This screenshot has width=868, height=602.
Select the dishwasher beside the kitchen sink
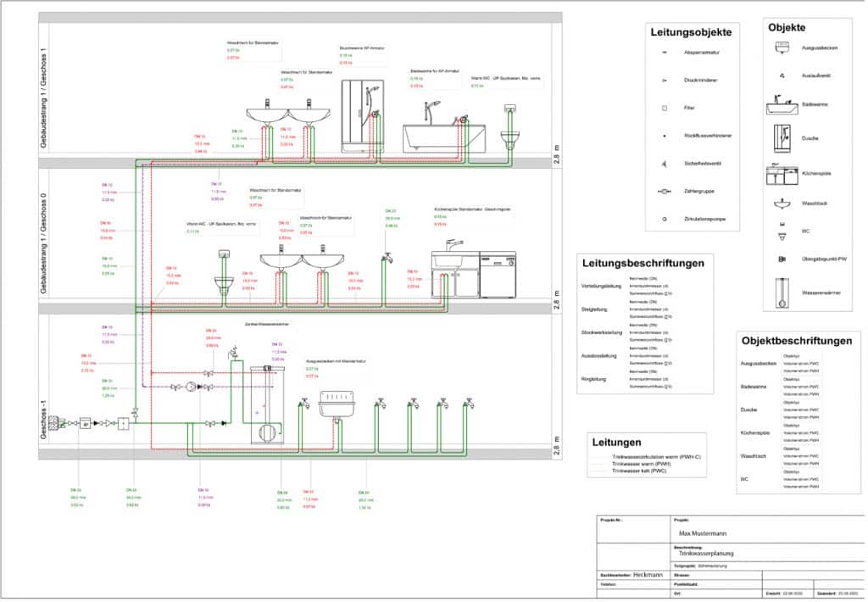coord(498,276)
